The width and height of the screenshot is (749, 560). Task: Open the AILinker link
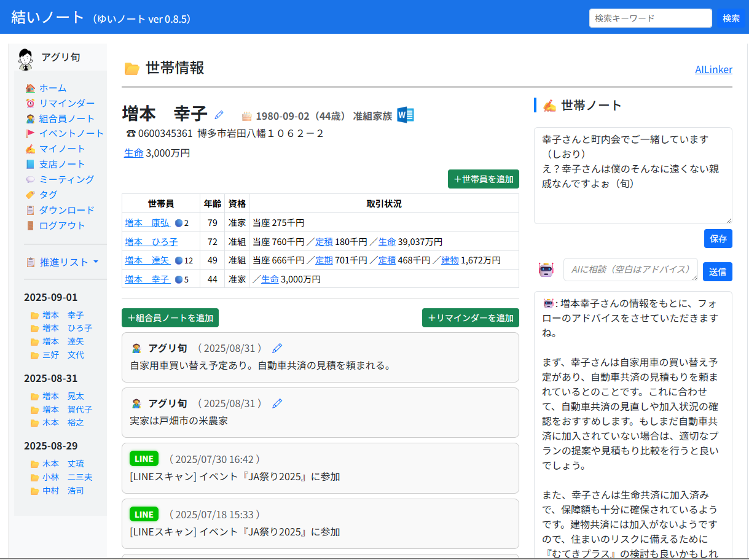tap(713, 69)
